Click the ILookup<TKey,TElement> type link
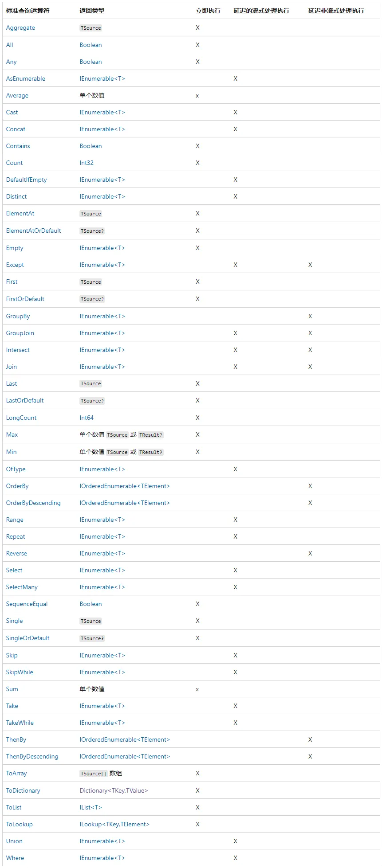Image resolution: width=382 pixels, height=868 pixels. point(114,824)
